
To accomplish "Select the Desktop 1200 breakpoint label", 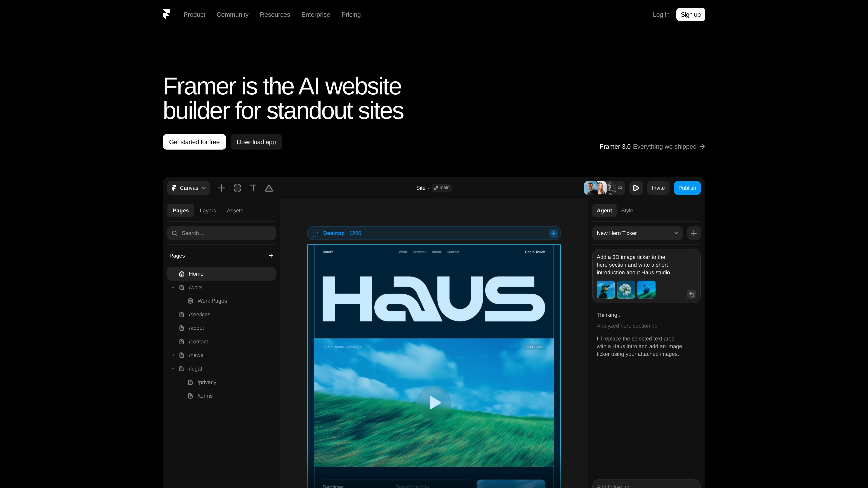I will [x=342, y=233].
